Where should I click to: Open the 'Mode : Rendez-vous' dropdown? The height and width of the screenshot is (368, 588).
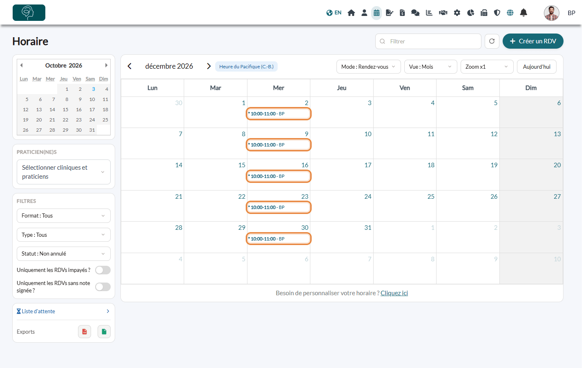[369, 67]
